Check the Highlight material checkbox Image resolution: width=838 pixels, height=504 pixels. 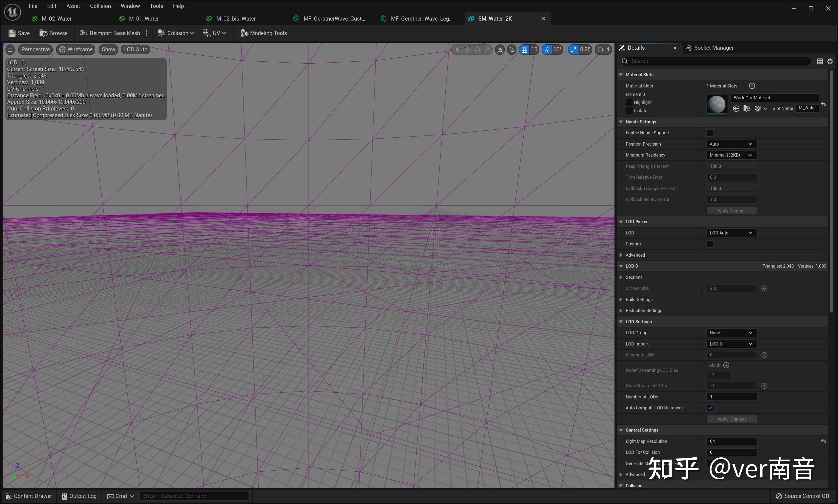[x=629, y=102]
